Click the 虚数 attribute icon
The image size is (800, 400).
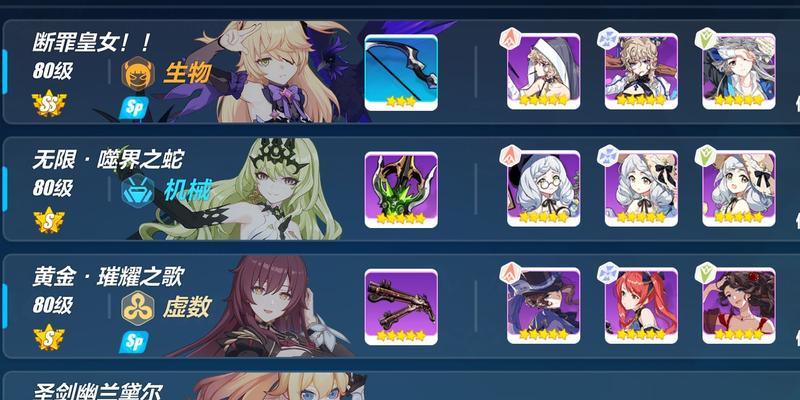click(138, 308)
